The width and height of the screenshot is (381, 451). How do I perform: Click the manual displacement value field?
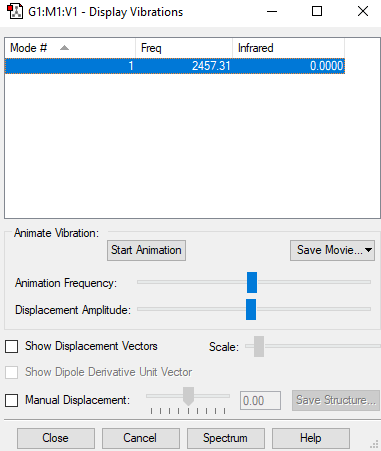260,400
